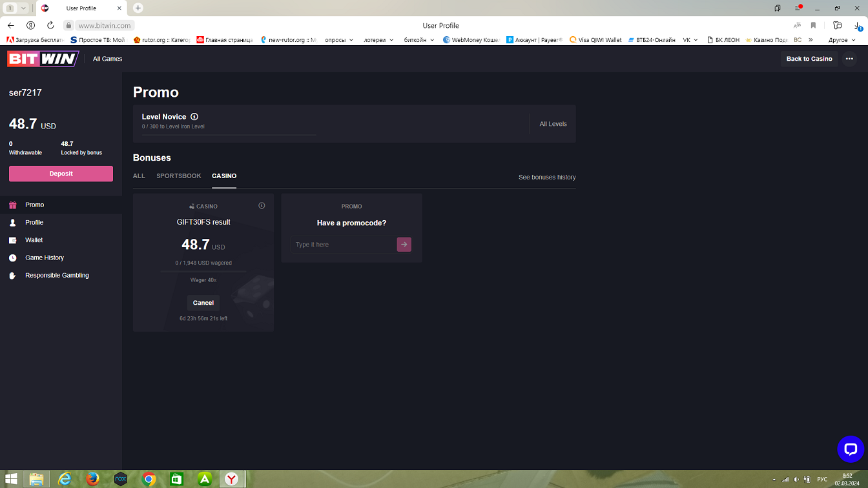The image size is (868, 488).
Task: Expand the 'лотереи' bookmarks folder
Action: pos(378,40)
